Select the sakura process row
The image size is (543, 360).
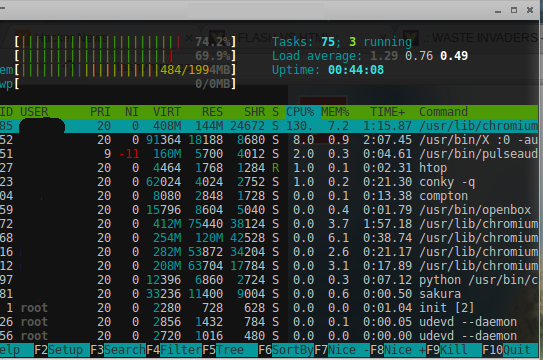point(269,294)
